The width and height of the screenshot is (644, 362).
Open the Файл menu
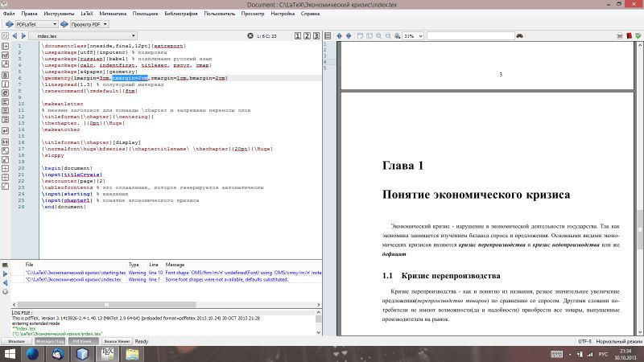(9, 14)
